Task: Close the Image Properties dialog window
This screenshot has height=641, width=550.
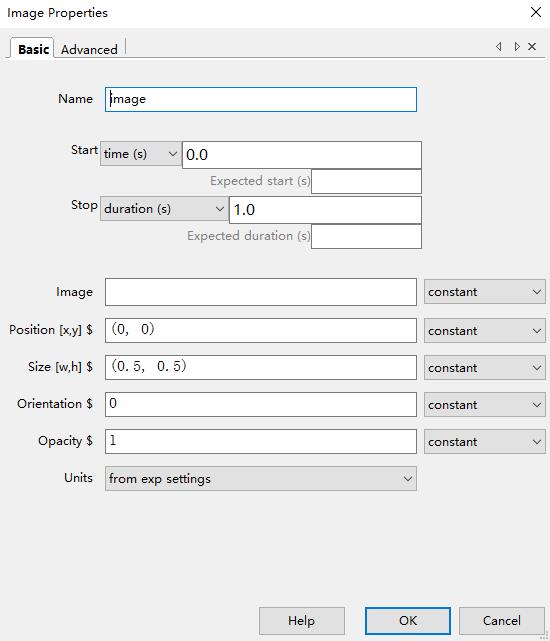Action: pyautogui.click(x=536, y=12)
